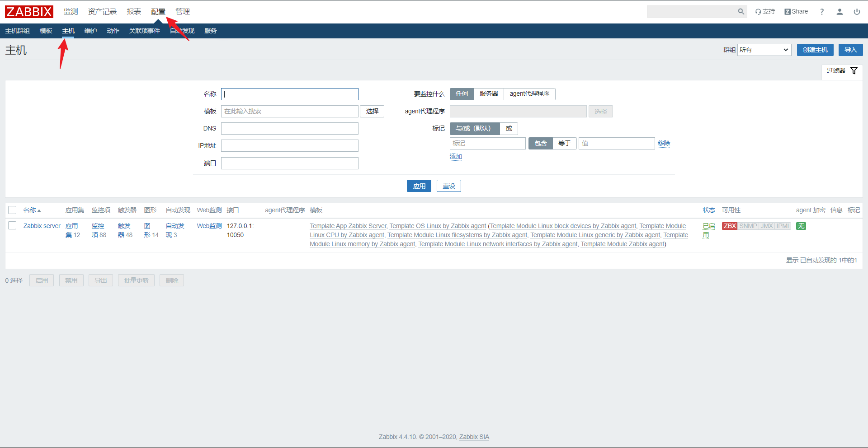868x448 pixels.
Task: Focus the IP地址 input field
Action: click(x=290, y=146)
